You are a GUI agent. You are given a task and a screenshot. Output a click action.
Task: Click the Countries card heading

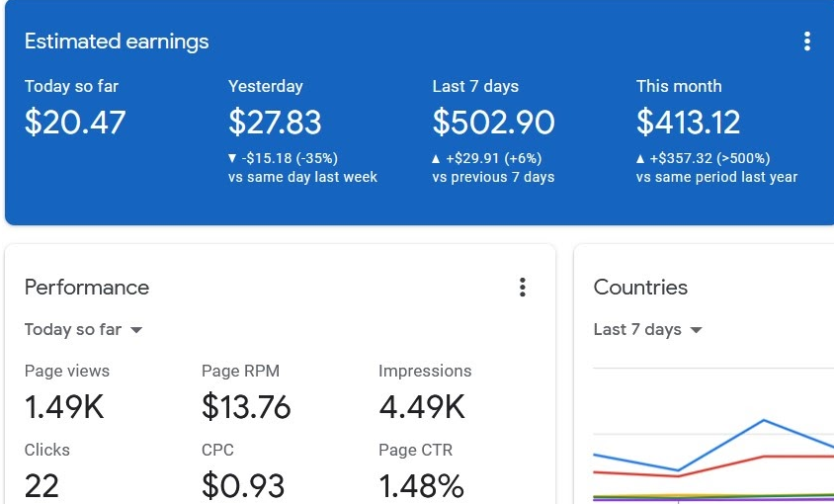640,288
